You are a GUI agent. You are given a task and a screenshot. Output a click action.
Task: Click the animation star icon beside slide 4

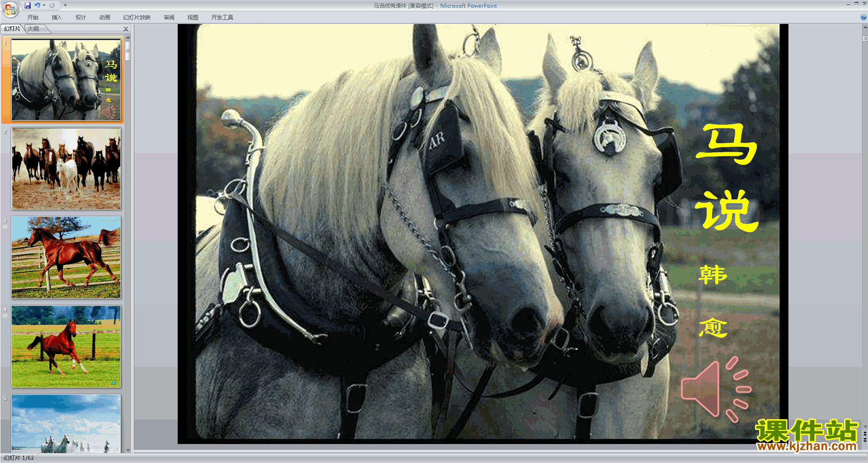pyautogui.click(x=5, y=316)
